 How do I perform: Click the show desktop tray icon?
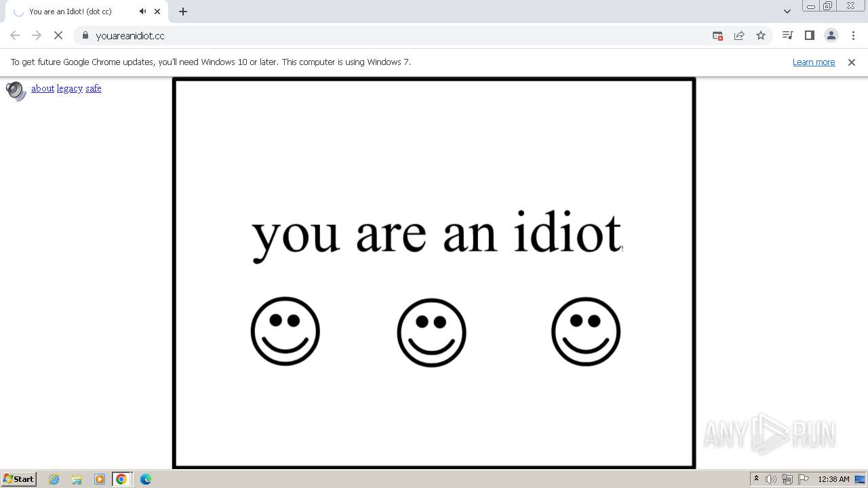[x=861, y=479]
